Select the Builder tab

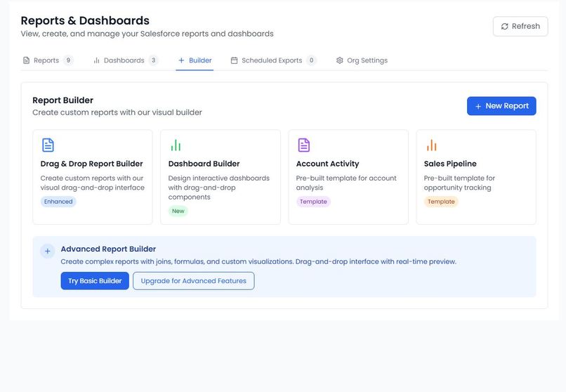195,60
